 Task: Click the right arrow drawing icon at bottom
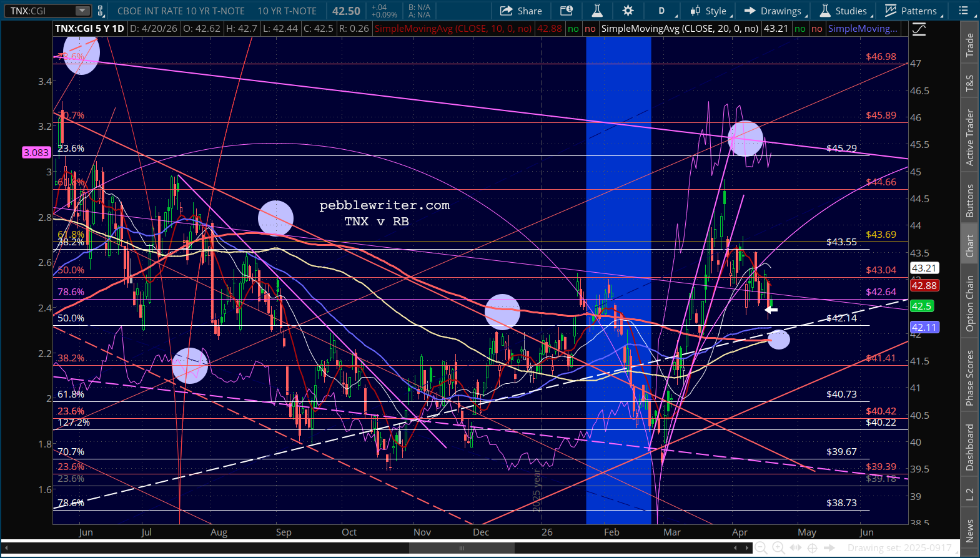[829, 548]
